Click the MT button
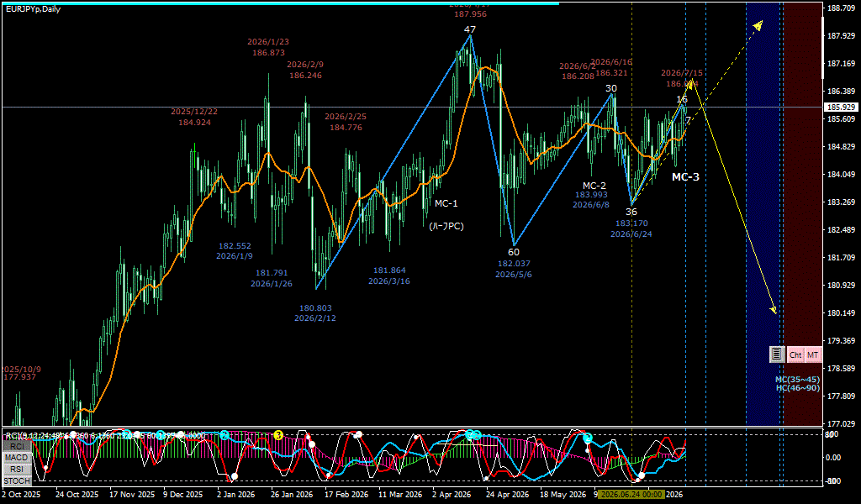 point(813,354)
